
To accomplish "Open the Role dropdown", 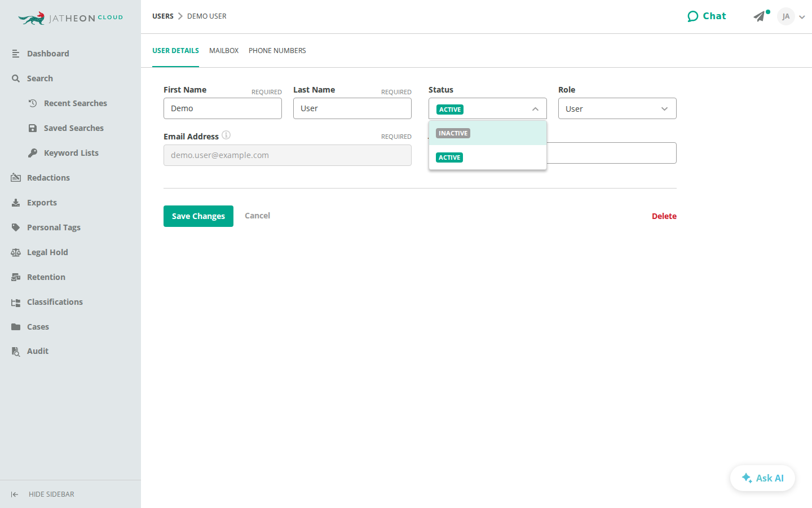I will [617, 108].
